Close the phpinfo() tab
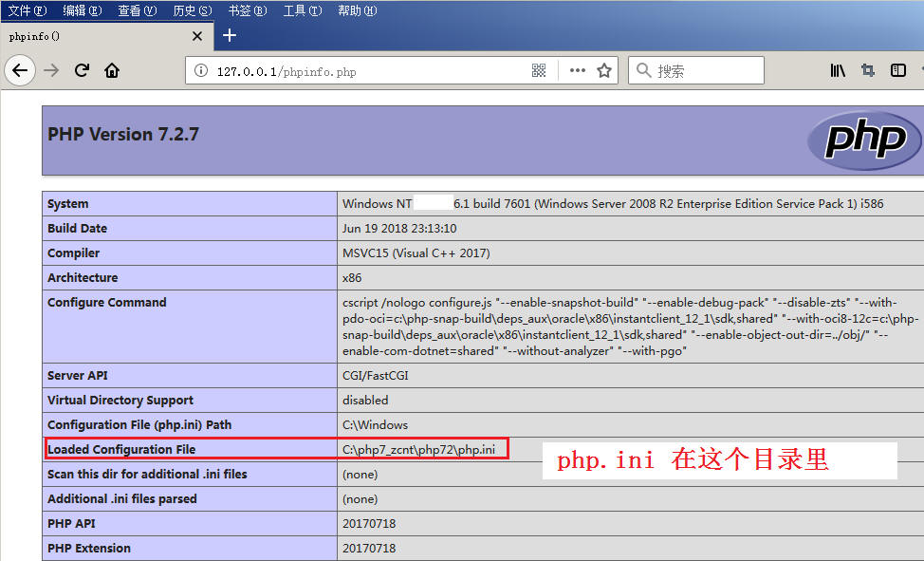Image resolution: width=924 pixels, height=561 pixels. [x=197, y=36]
